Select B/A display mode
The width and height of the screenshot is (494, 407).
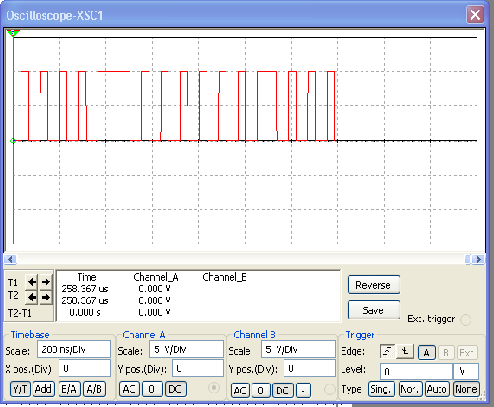point(69,389)
